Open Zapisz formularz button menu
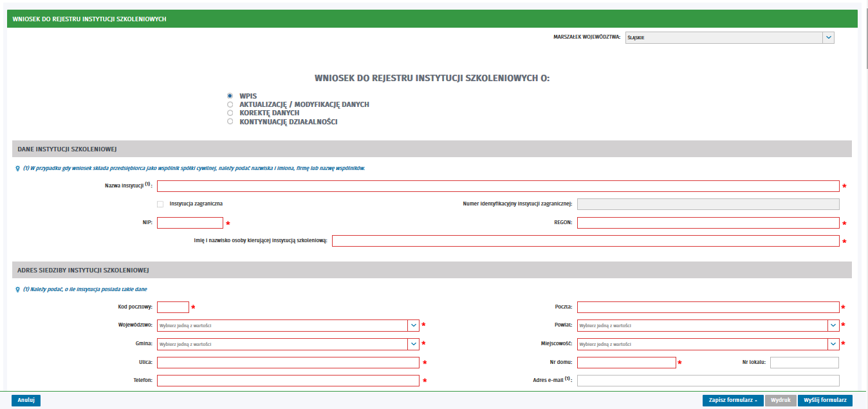Viewport: 868px width, 409px height. point(733,400)
